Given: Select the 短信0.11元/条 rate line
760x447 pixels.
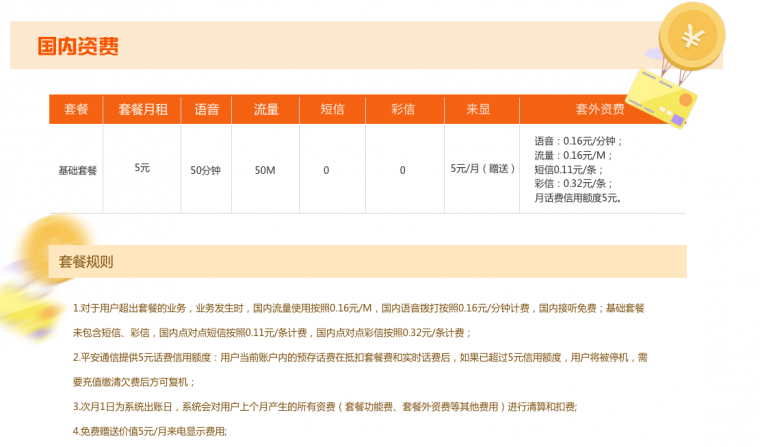Looking at the screenshot, I should [569, 170].
